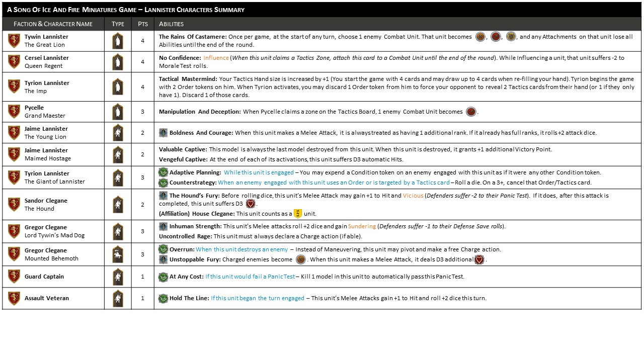This screenshot has height=362, width=644.
Task: Click the 'Pts' column header
Action: click(142, 24)
